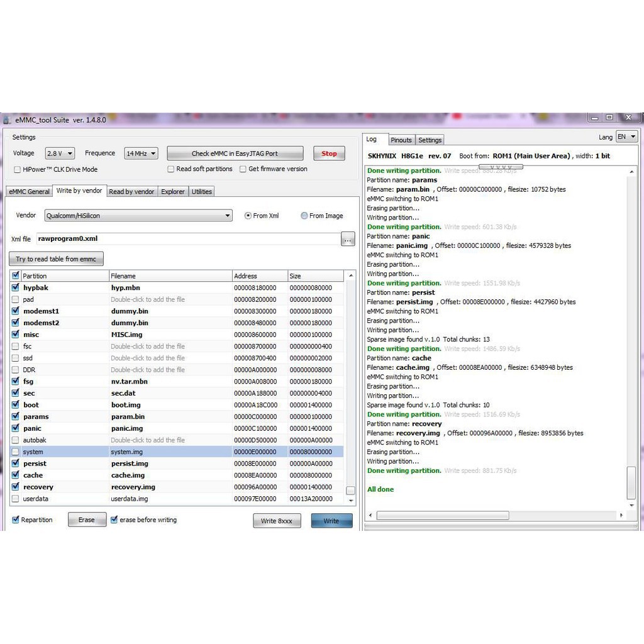Open the Pinouts tab
Screen dimensions: 644x644
point(401,140)
